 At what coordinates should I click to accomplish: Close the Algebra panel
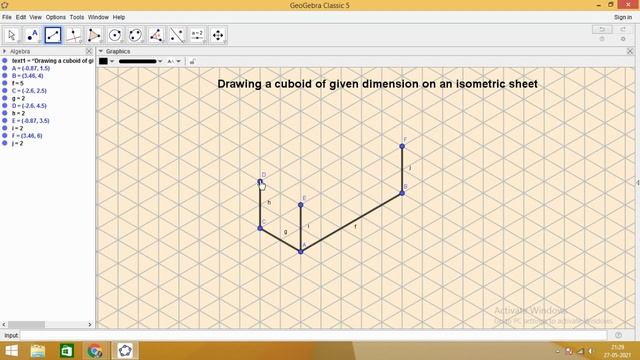[x=89, y=51]
